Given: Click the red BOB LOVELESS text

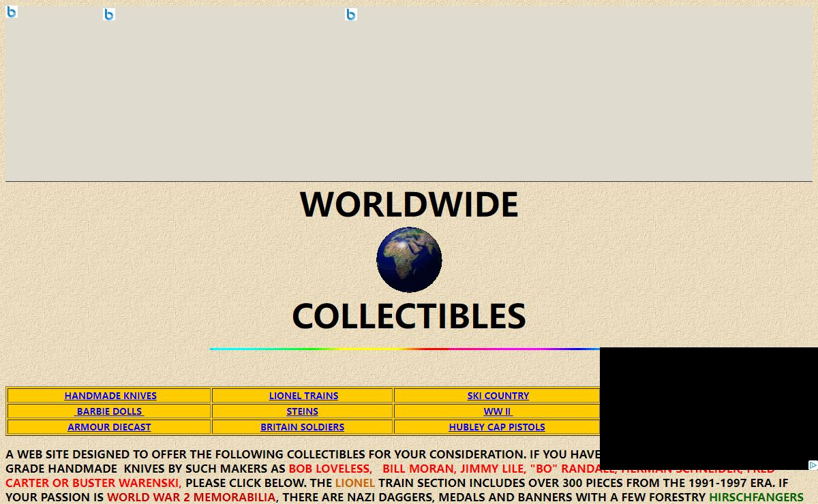Looking at the screenshot, I should [330, 469].
